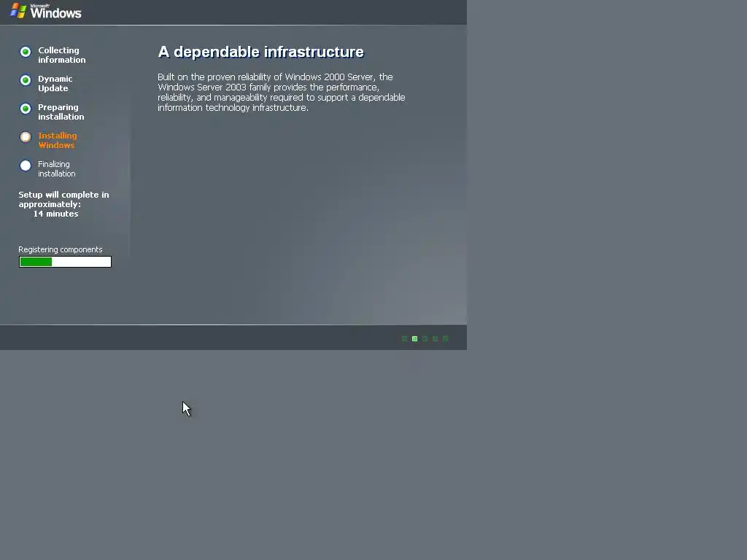Click the Collecting information step indicator
The width and height of the screenshot is (747, 560).
click(26, 52)
